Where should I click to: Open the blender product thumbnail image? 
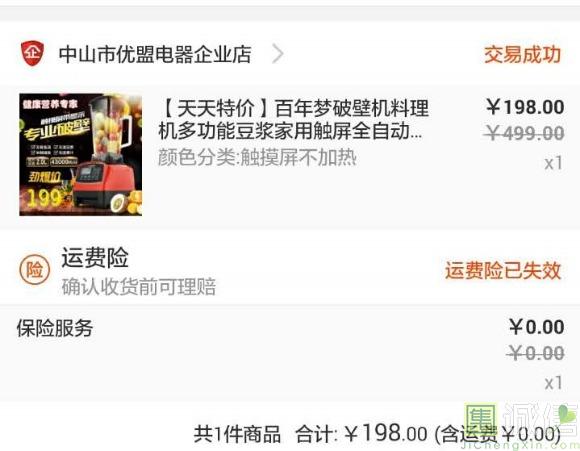81,154
